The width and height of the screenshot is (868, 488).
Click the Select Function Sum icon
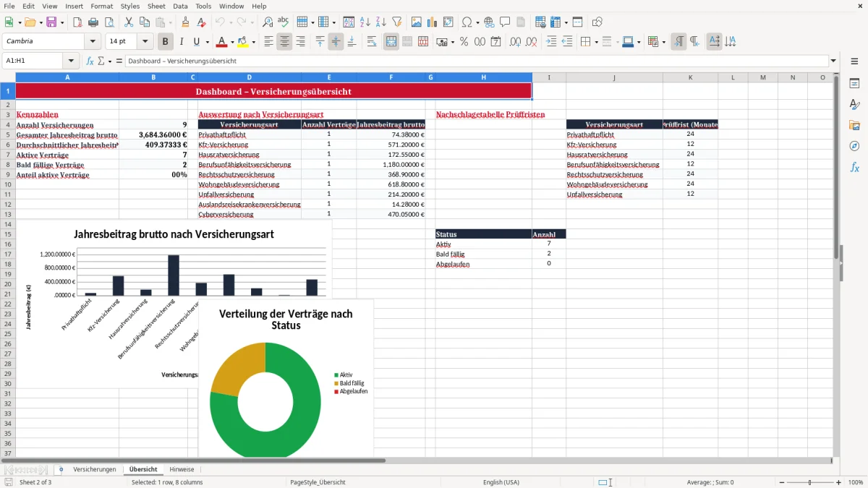[x=101, y=61]
